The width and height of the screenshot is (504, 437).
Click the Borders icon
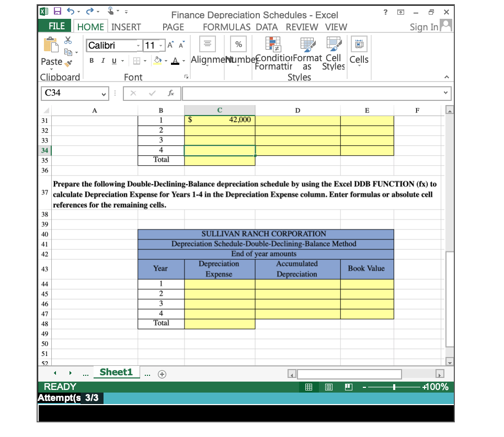pos(136,61)
